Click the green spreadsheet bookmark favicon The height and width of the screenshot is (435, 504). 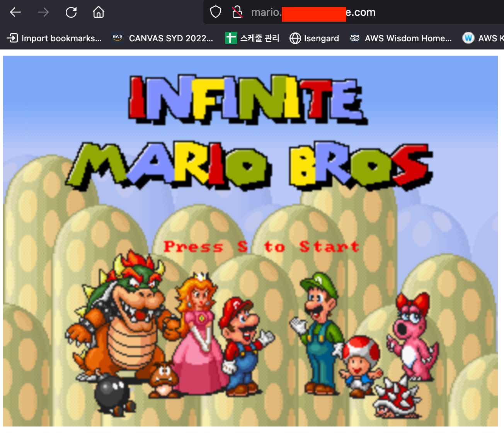tap(231, 38)
